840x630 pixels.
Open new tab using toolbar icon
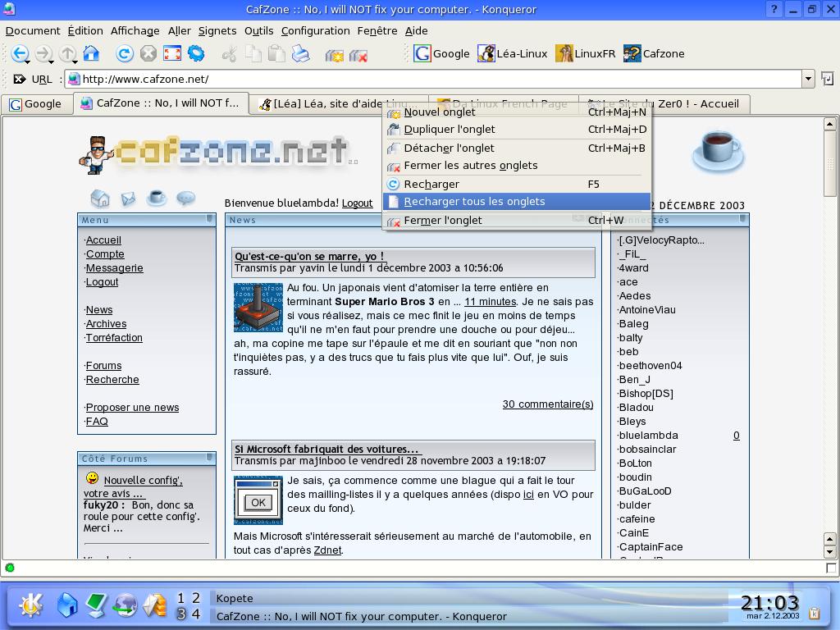(335, 55)
